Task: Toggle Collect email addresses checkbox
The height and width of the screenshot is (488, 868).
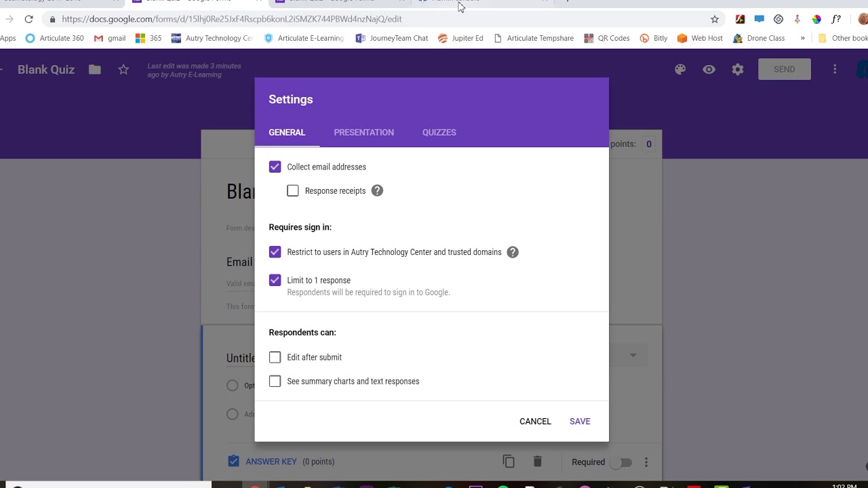Action: coord(275,167)
